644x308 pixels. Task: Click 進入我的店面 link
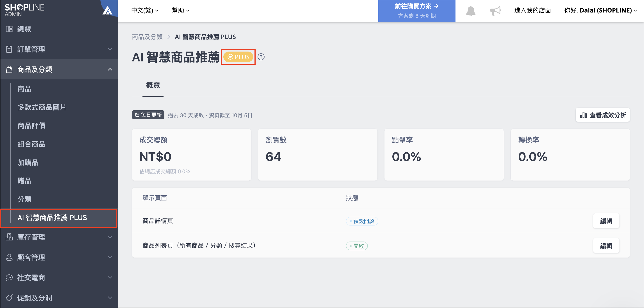(x=532, y=11)
